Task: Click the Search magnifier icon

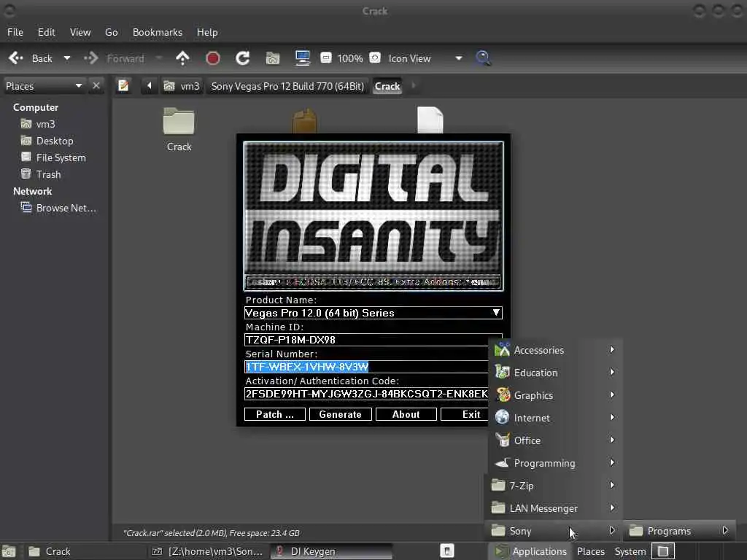Action: pos(483,58)
